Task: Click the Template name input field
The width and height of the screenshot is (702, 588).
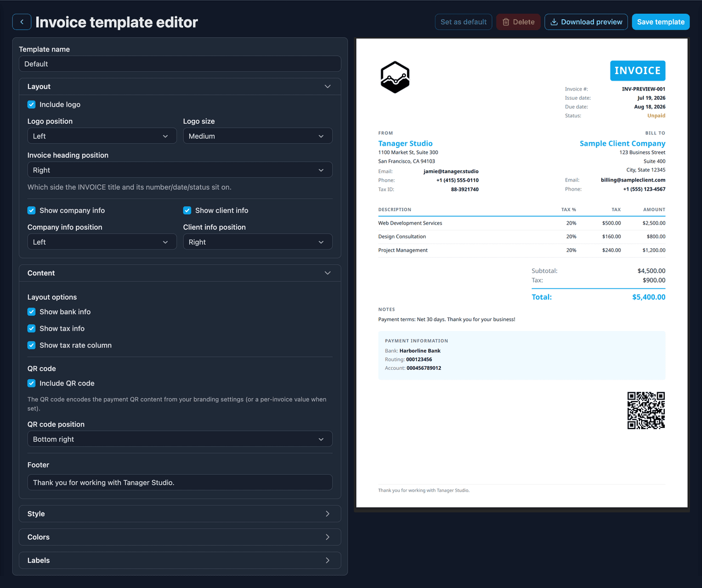Action: (x=180, y=64)
